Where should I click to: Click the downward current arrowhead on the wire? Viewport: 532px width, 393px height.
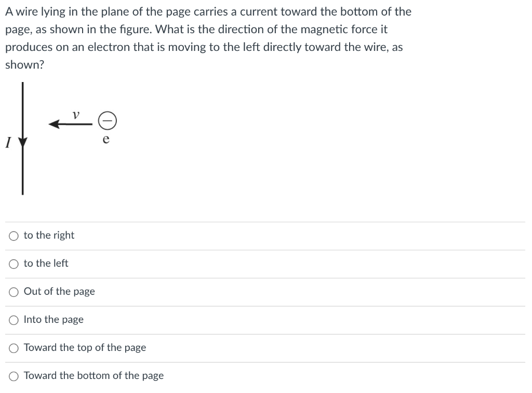click(x=22, y=141)
